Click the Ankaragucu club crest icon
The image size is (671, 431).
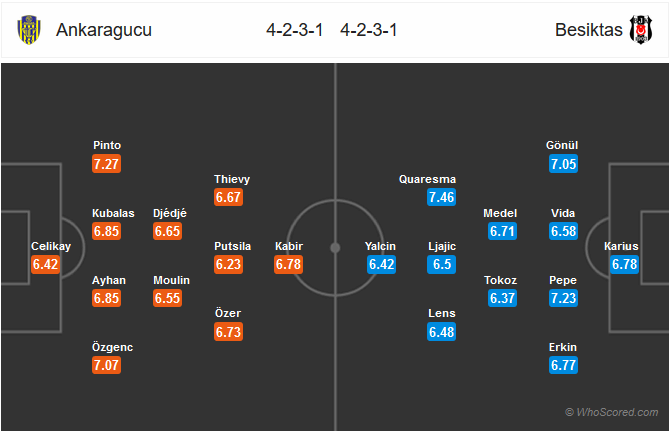[29, 30]
